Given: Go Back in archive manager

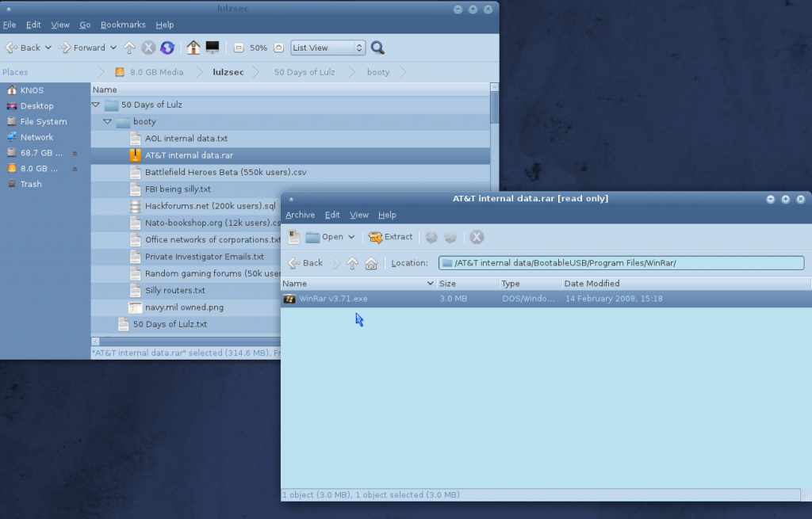Looking at the screenshot, I should tap(305, 263).
